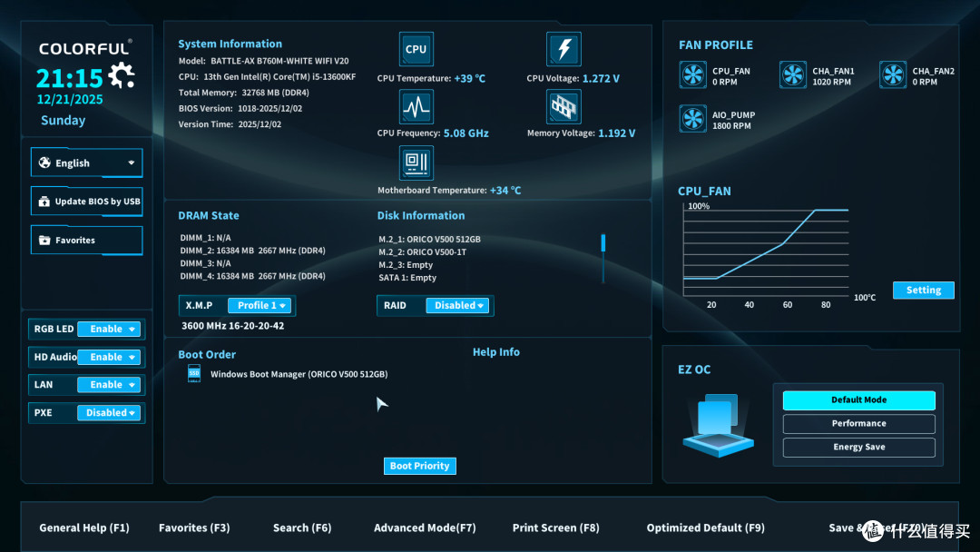Click Update BIOS by USB button
The image size is (980, 552).
click(x=86, y=202)
